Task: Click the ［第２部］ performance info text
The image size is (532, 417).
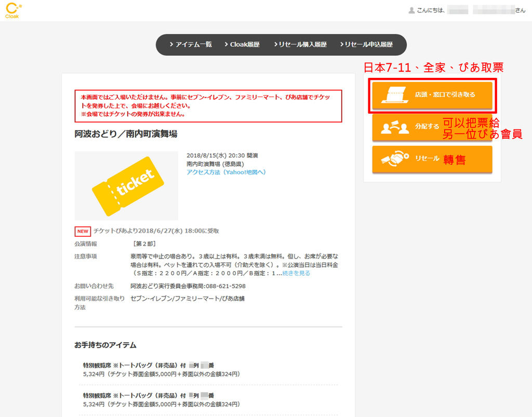Action: point(144,244)
